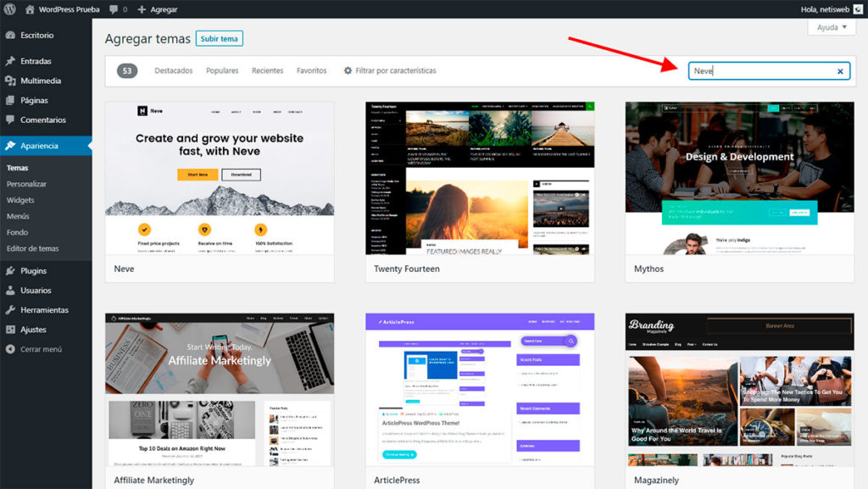The image size is (868, 489).
Task: Select the Mythos theme thumbnail
Action: [739, 178]
